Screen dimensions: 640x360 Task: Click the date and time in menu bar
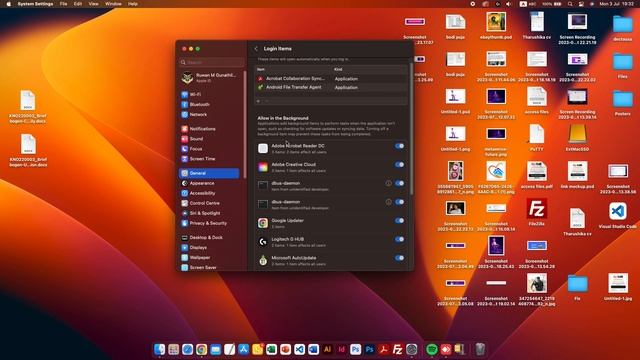617,4
